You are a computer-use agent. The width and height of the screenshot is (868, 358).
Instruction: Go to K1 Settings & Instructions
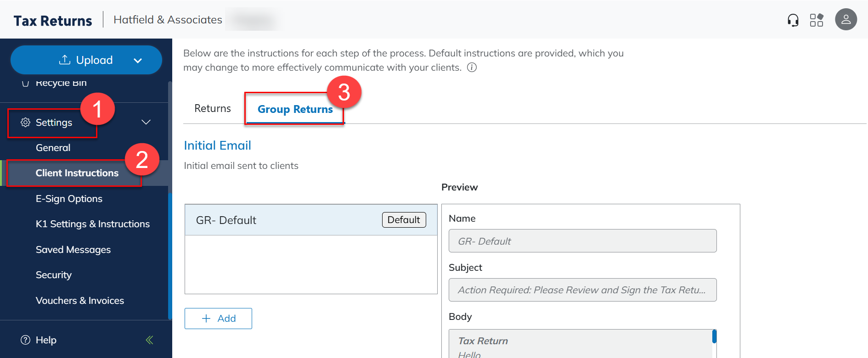pos(92,224)
